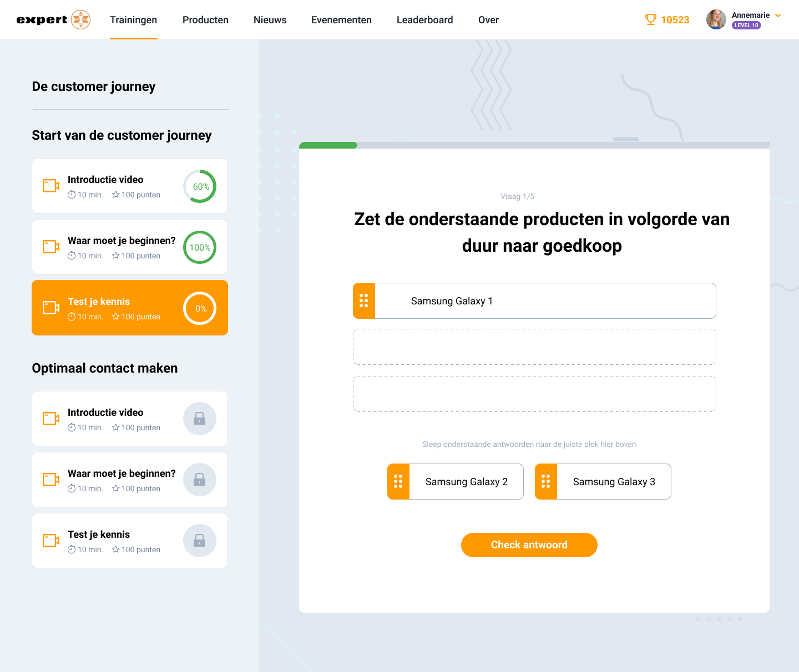Click the drag handle of Samsung Galaxy 3

pyautogui.click(x=546, y=482)
